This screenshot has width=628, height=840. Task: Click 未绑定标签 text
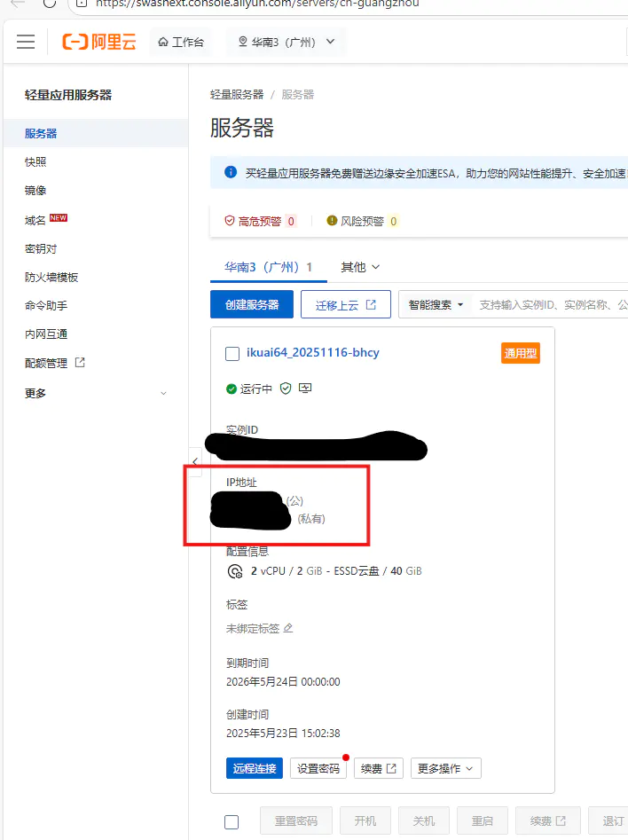click(253, 628)
